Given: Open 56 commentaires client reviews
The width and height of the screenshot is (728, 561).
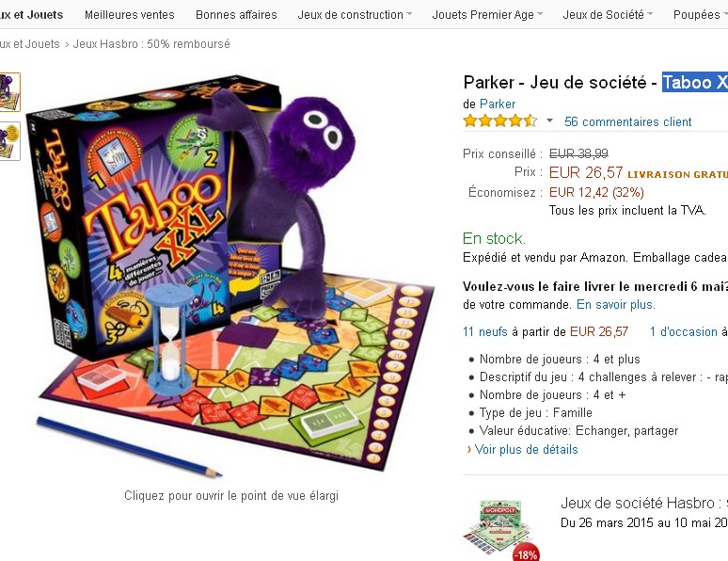Looking at the screenshot, I should (x=627, y=121).
